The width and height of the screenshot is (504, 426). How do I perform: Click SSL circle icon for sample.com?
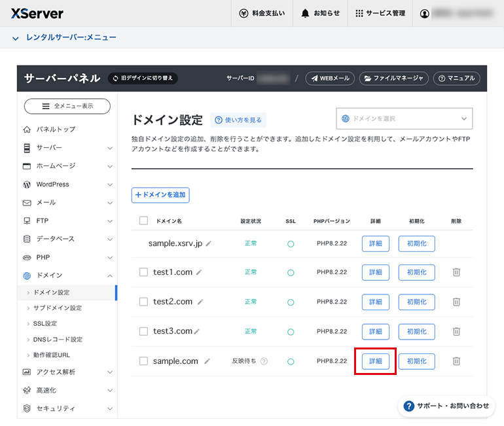click(x=291, y=362)
